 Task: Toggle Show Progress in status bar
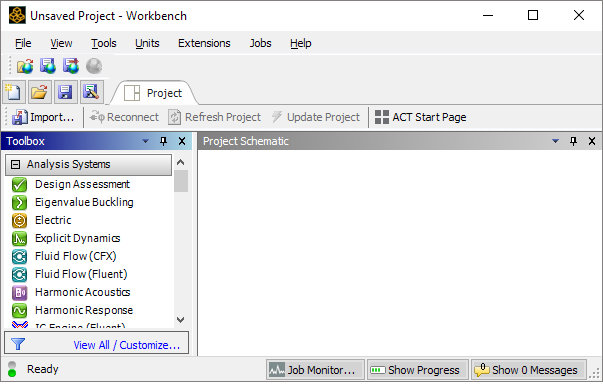pos(417,370)
